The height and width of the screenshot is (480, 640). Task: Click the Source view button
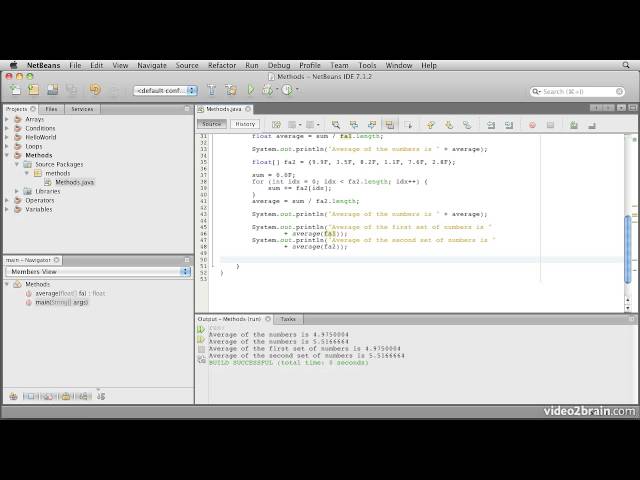pos(211,124)
